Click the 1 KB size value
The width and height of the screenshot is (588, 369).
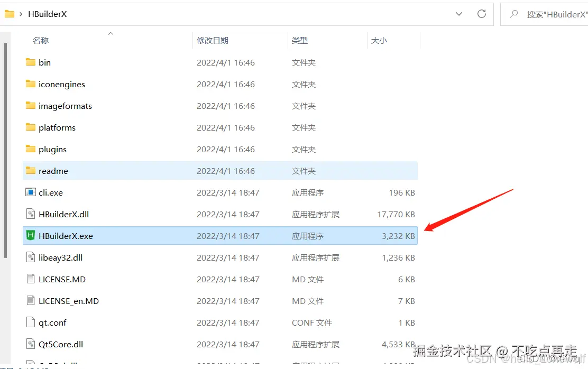407,323
